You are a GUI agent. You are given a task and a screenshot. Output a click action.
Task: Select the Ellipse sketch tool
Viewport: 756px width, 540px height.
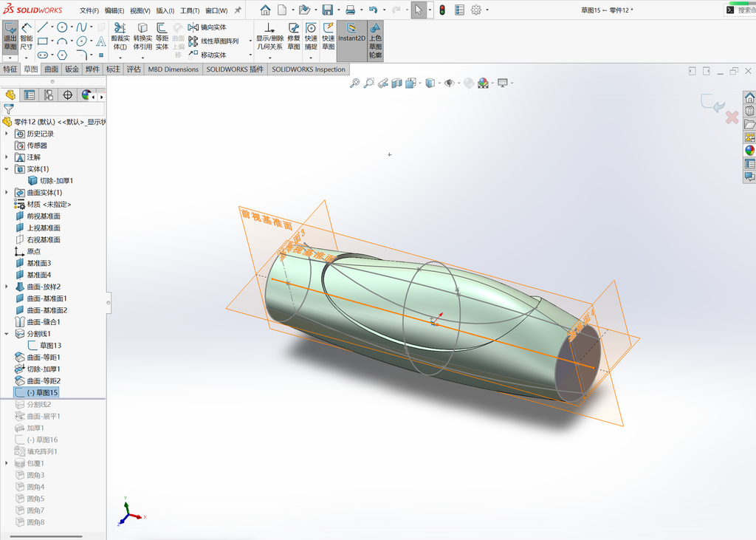pyautogui.click(x=81, y=41)
